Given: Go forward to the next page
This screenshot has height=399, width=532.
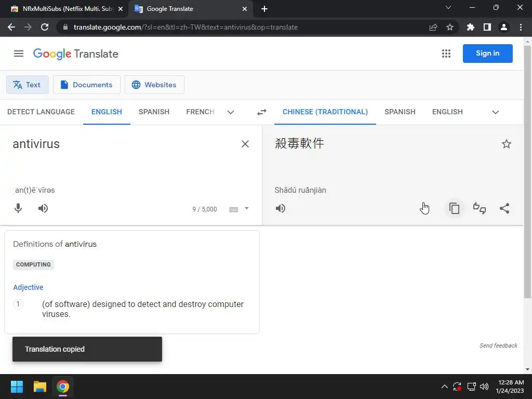Looking at the screenshot, I should pos(28,27).
